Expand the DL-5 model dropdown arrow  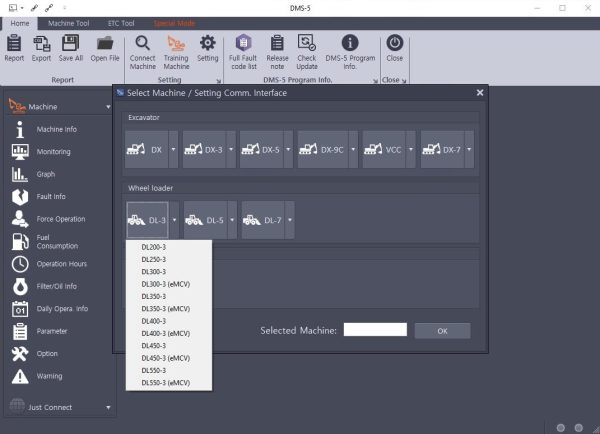232,220
